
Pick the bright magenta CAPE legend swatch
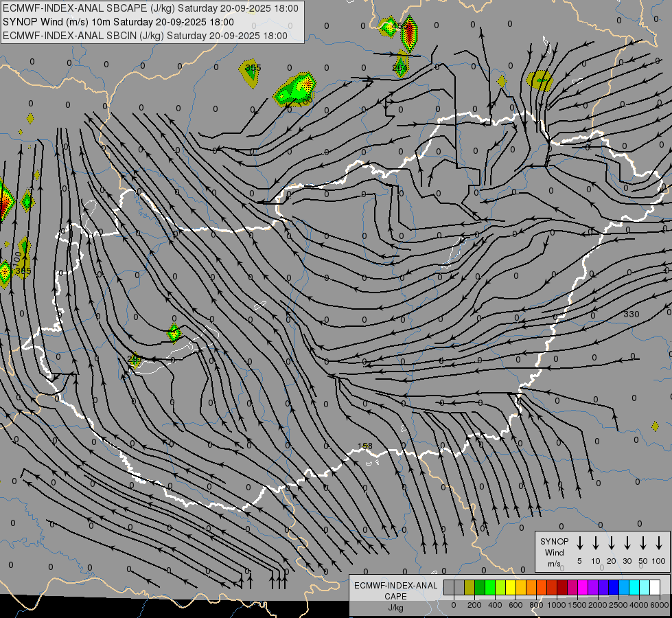click(x=583, y=587)
